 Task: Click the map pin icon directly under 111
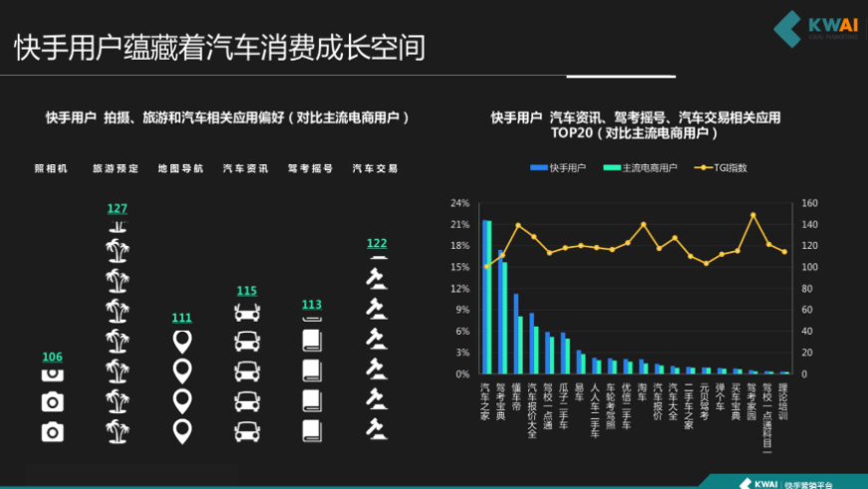tap(182, 342)
